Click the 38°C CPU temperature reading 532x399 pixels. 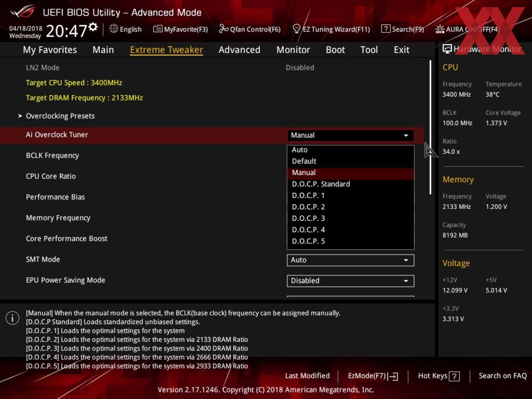[x=492, y=94]
